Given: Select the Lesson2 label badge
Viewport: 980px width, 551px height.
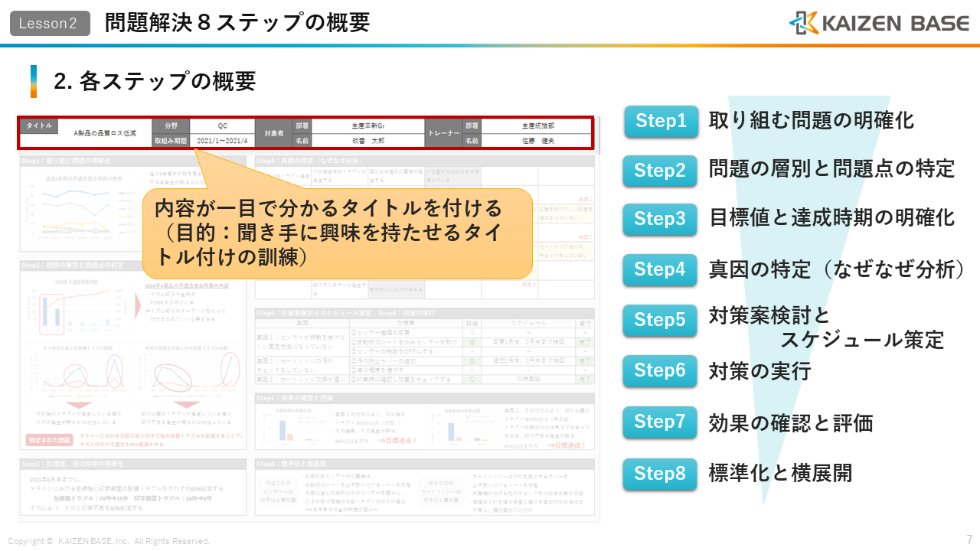Looking at the screenshot, I should pos(48,24).
